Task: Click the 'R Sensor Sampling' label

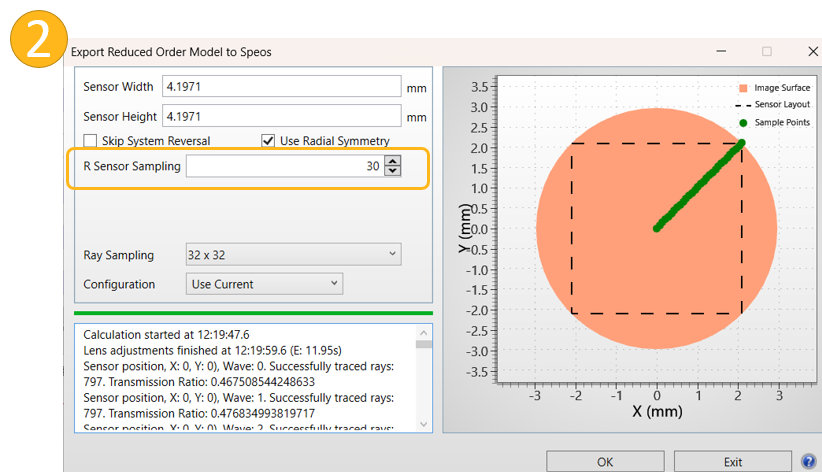Action: click(x=132, y=166)
